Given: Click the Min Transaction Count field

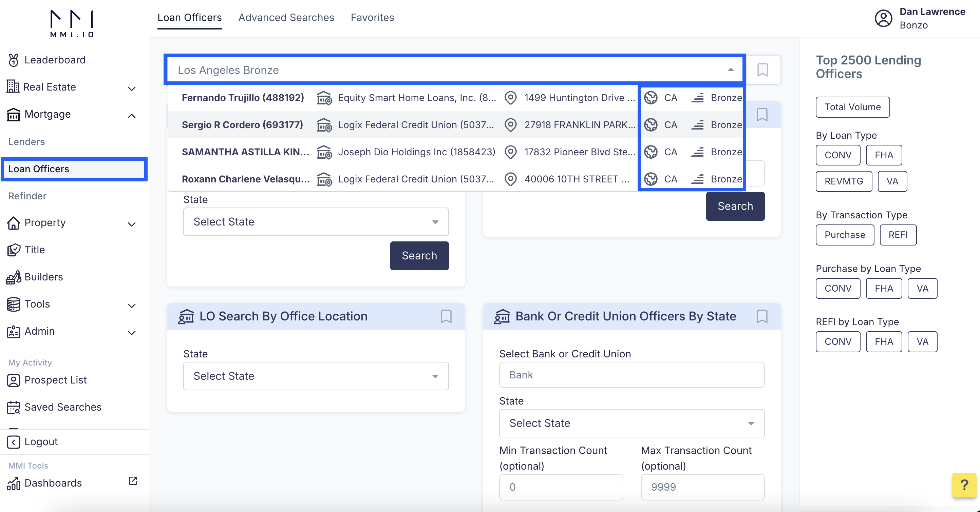Looking at the screenshot, I should pyautogui.click(x=561, y=487).
